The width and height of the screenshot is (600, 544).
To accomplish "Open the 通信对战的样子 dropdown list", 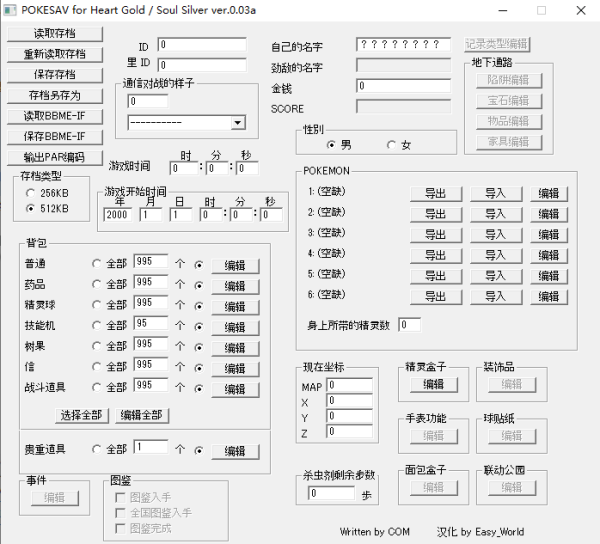I will 238,123.
